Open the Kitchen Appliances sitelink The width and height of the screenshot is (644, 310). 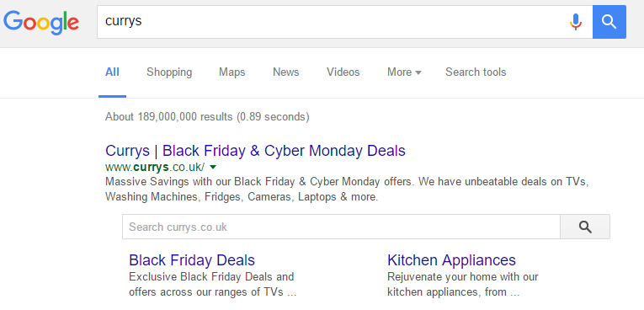pyautogui.click(x=451, y=260)
